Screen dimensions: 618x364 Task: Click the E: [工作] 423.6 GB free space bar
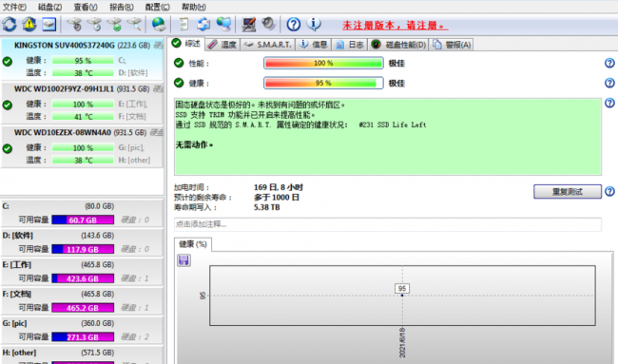pos(83,278)
